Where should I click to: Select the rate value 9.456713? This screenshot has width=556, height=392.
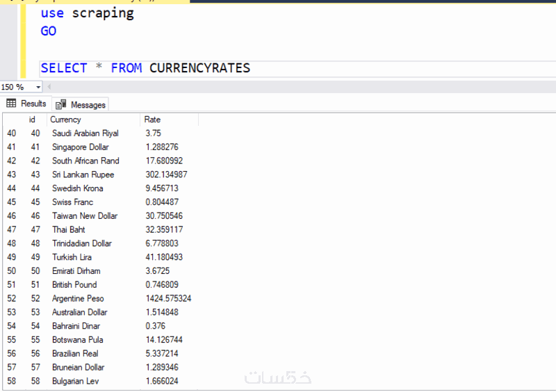coord(162,188)
